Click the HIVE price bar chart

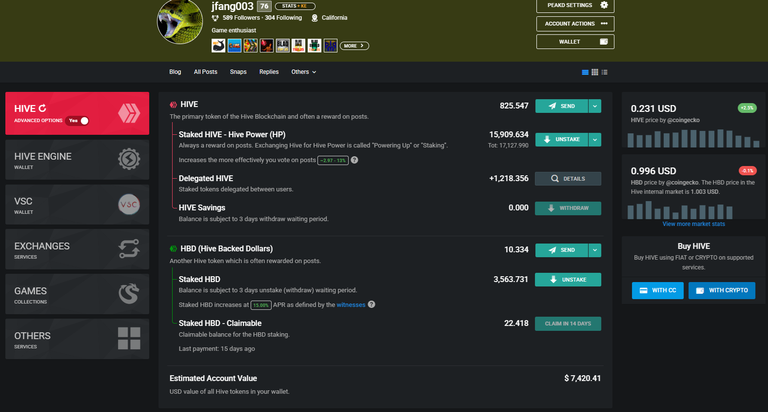tap(693, 138)
